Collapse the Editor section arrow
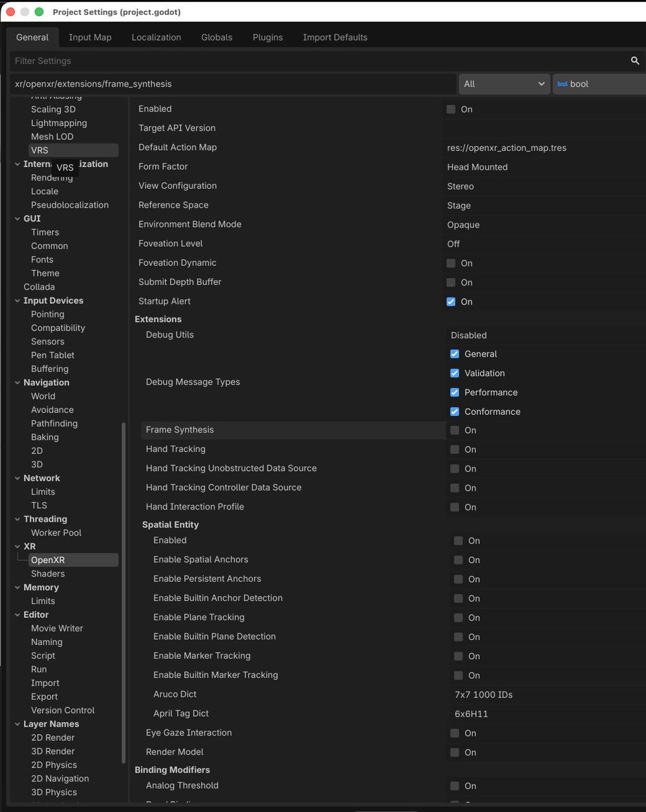This screenshot has width=646, height=812. coord(17,614)
